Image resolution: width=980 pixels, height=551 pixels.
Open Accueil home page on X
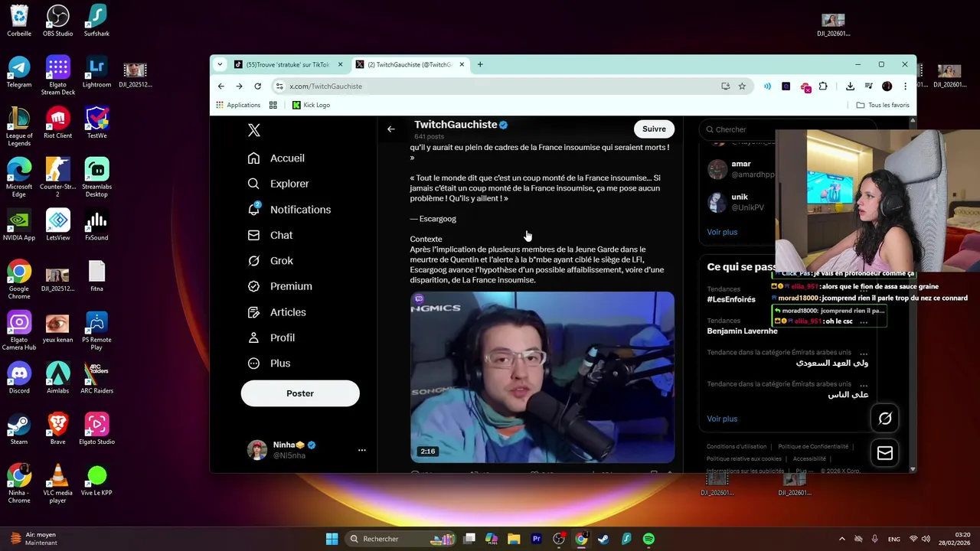tap(276, 158)
